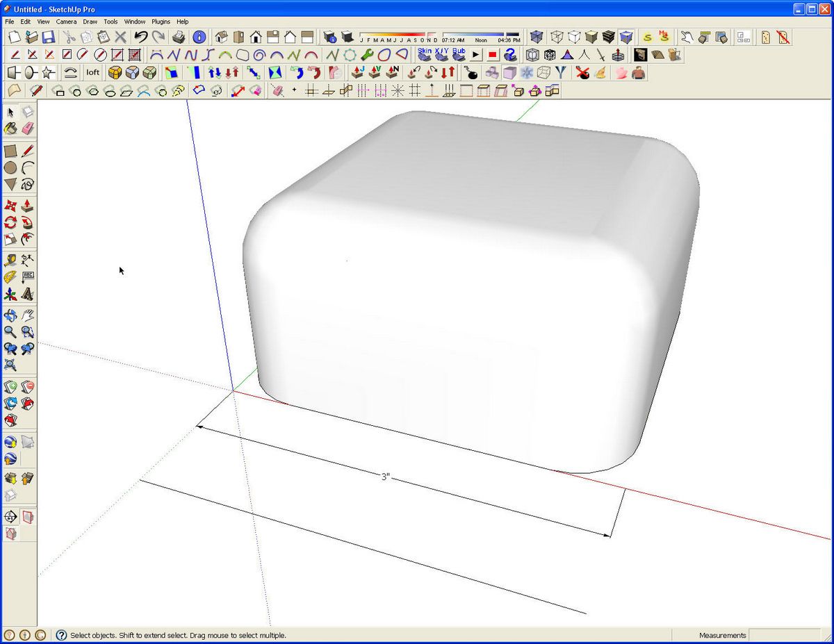Click the Undo arrow icon

click(x=141, y=37)
